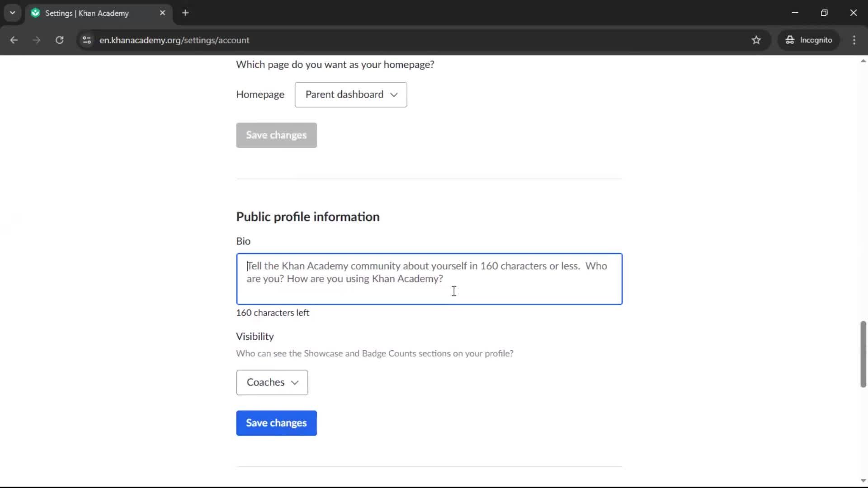Click the address bar URL
Image resolution: width=868 pixels, height=488 pixels.
175,40
